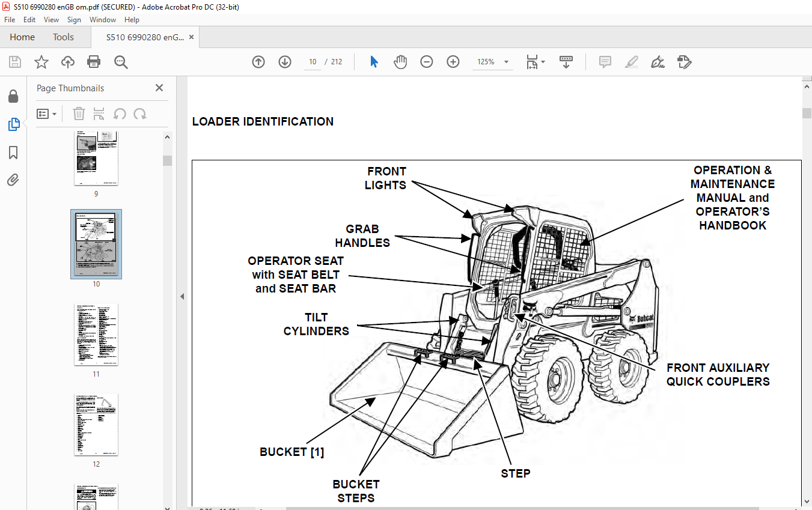This screenshot has width=812, height=510.
Task: Click the BUCKET [1] label
Action: tap(292, 452)
